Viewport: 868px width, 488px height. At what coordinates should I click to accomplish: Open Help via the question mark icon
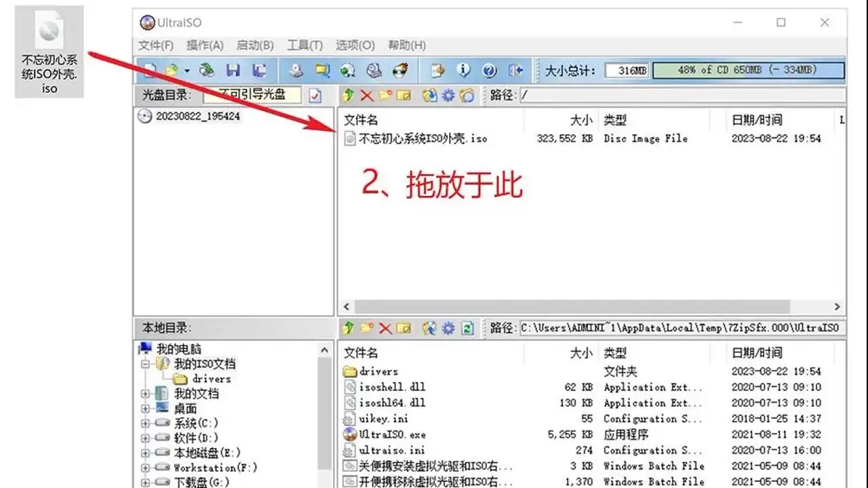(x=490, y=70)
